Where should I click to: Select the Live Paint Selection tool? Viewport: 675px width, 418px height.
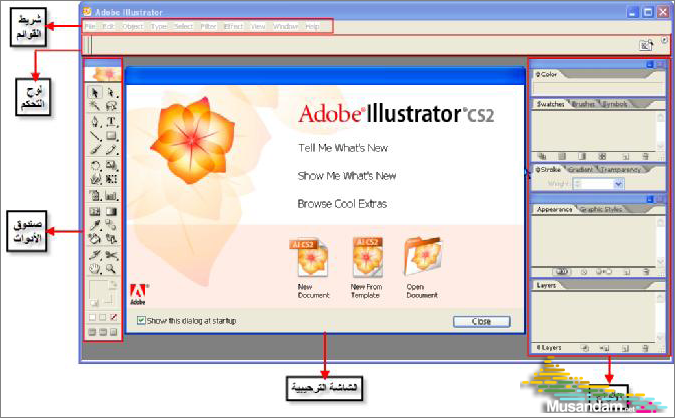pos(111,238)
